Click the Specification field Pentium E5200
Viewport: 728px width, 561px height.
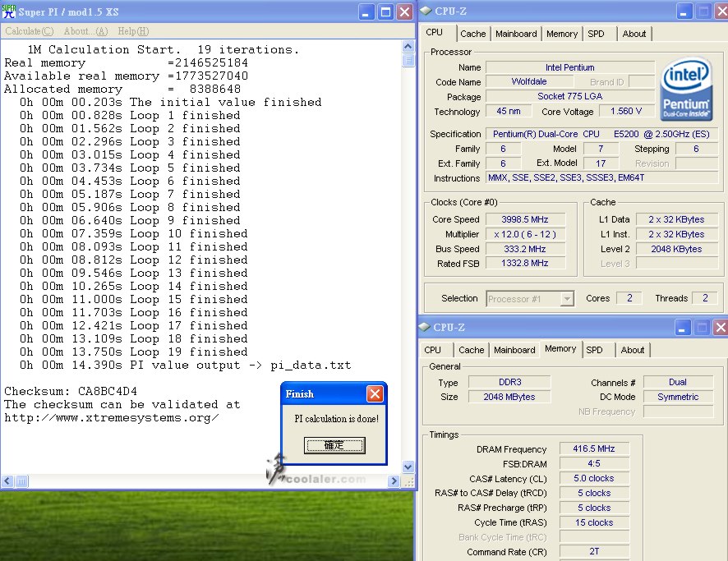[x=601, y=134]
